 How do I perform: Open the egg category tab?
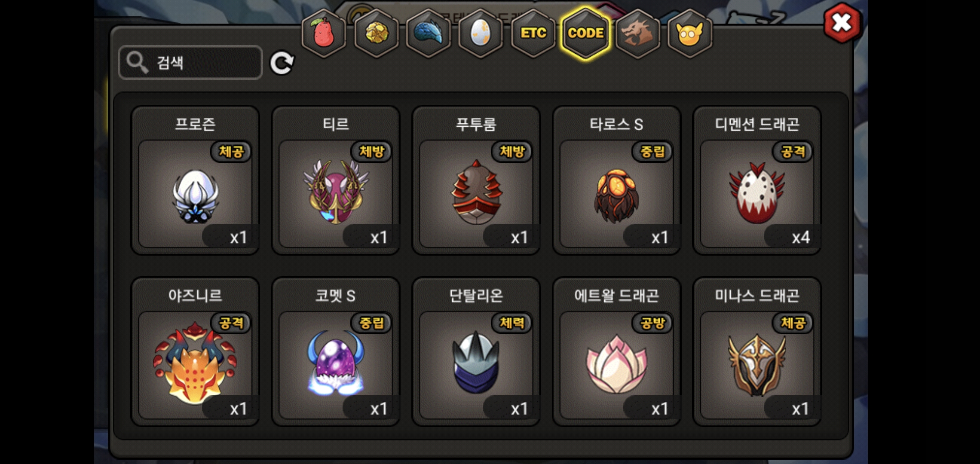481,33
